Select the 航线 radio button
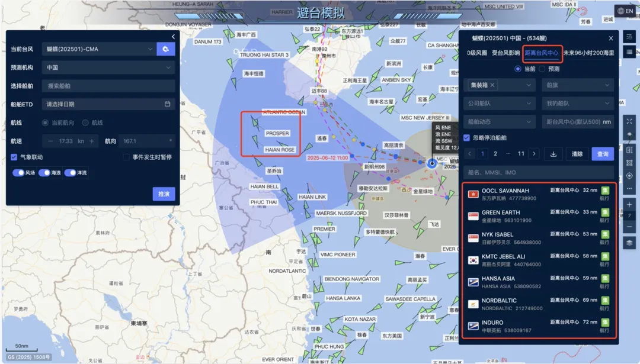Viewport: 640px width, 364px height. tap(85, 123)
